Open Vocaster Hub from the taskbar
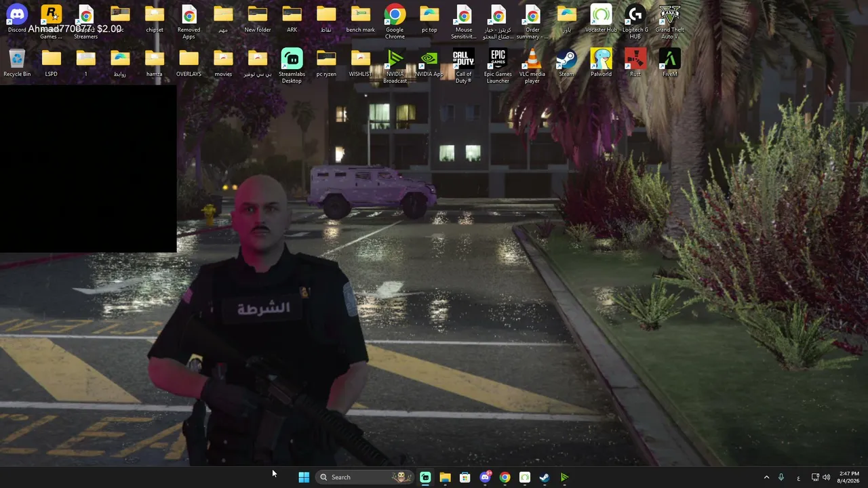The width and height of the screenshot is (868, 488). (525, 477)
